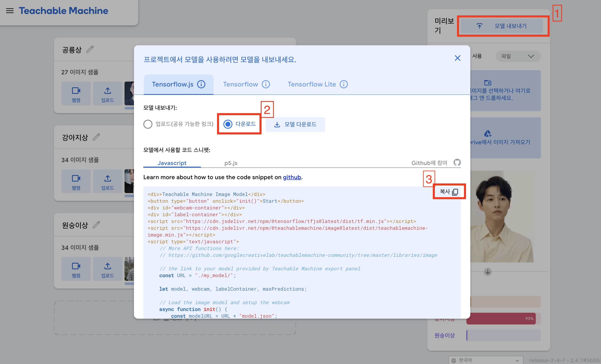The width and height of the screenshot is (601, 364).
Task: Switch to p5.js code snippet tab
Action: (231, 163)
